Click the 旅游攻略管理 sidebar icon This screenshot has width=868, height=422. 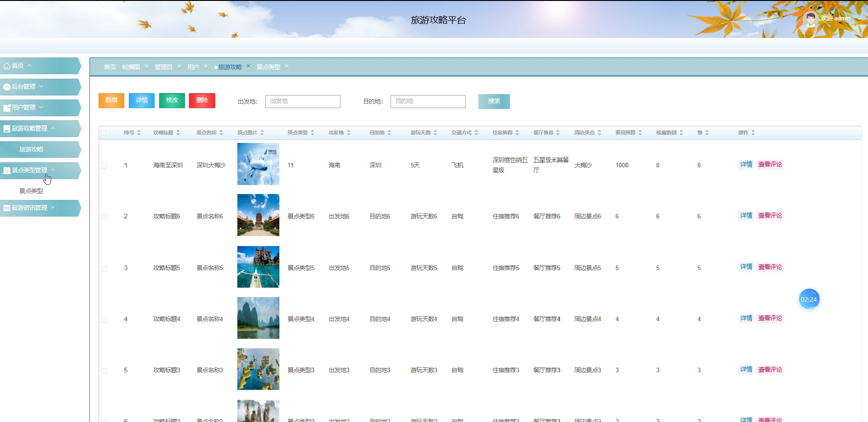[x=7, y=129]
